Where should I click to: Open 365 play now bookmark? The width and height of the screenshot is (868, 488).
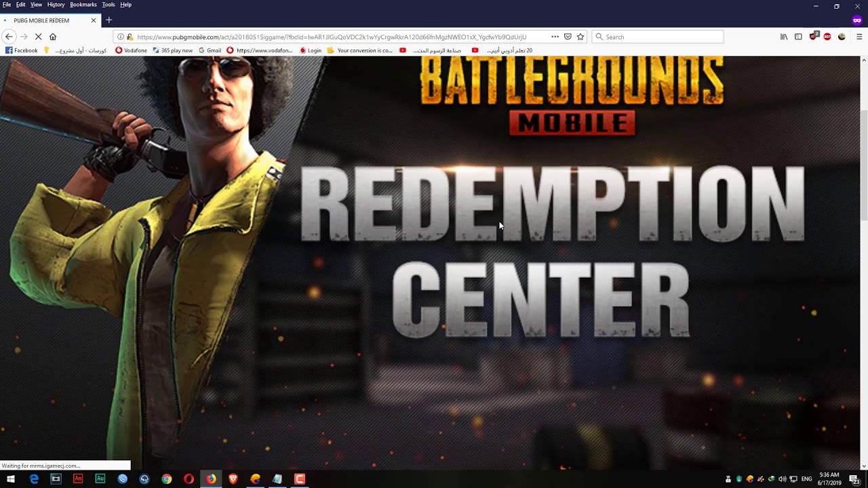coord(173,51)
